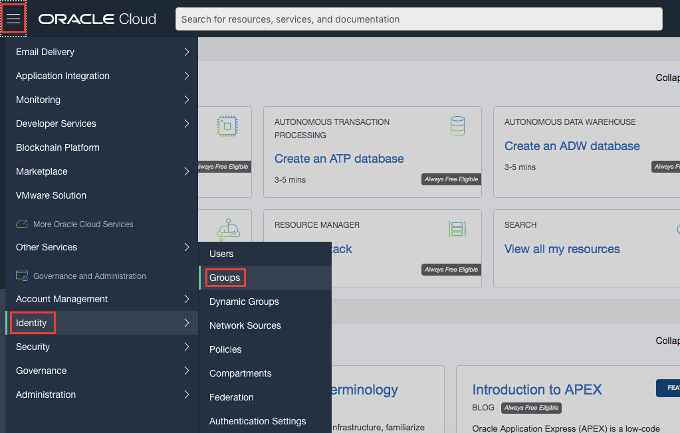Open the hamburger navigation menu

click(13, 18)
